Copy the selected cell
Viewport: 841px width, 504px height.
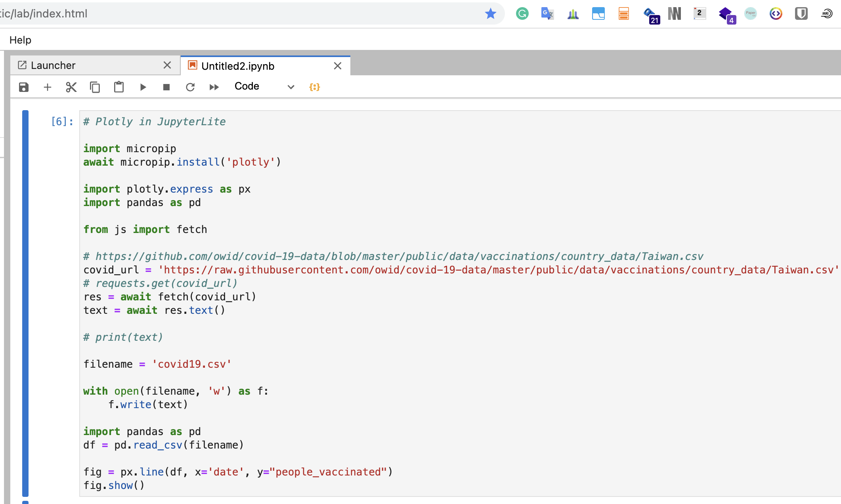tap(95, 87)
